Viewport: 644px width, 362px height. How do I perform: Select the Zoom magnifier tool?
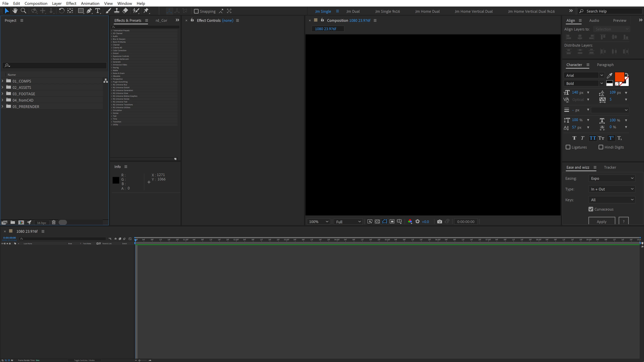click(23, 11)
